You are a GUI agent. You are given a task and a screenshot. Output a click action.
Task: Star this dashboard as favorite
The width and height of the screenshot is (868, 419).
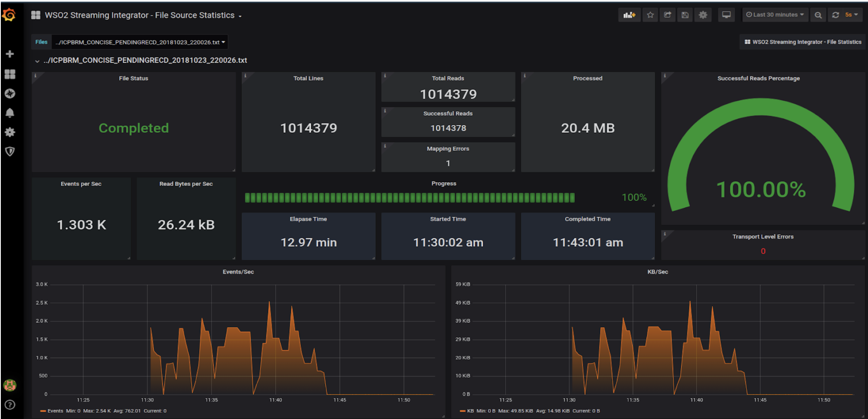(650, 15)
